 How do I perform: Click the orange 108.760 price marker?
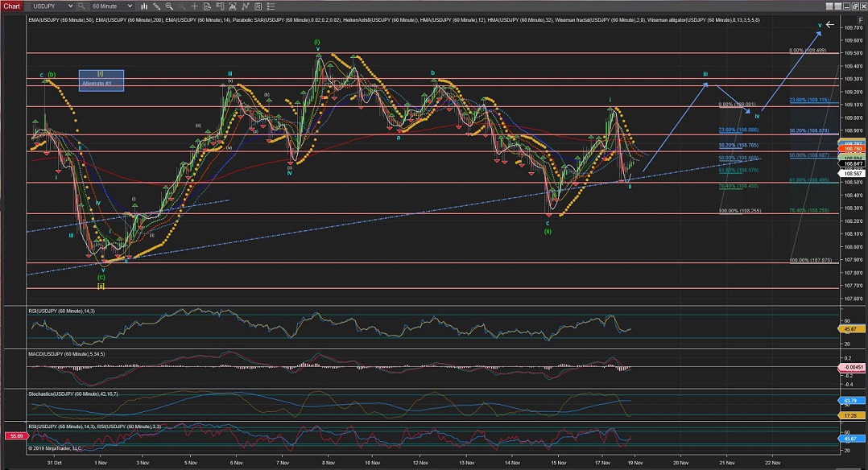click(x=851, y=149)
